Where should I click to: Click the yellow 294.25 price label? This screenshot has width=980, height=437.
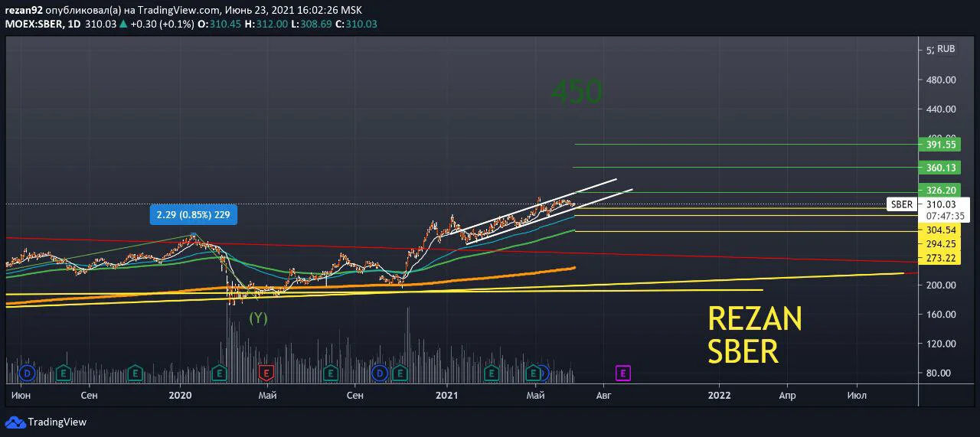click(x=940, y=244)
